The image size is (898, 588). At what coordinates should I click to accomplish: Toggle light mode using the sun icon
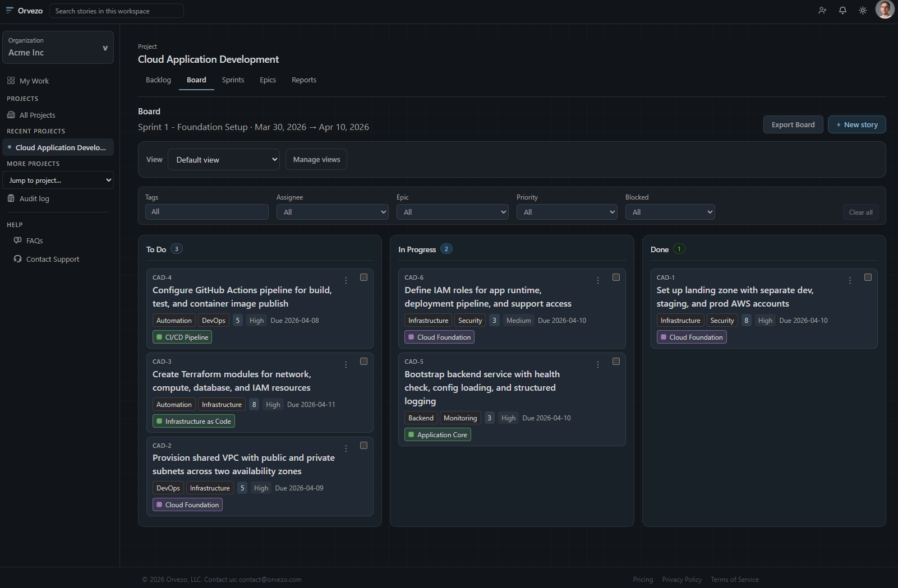863,10
